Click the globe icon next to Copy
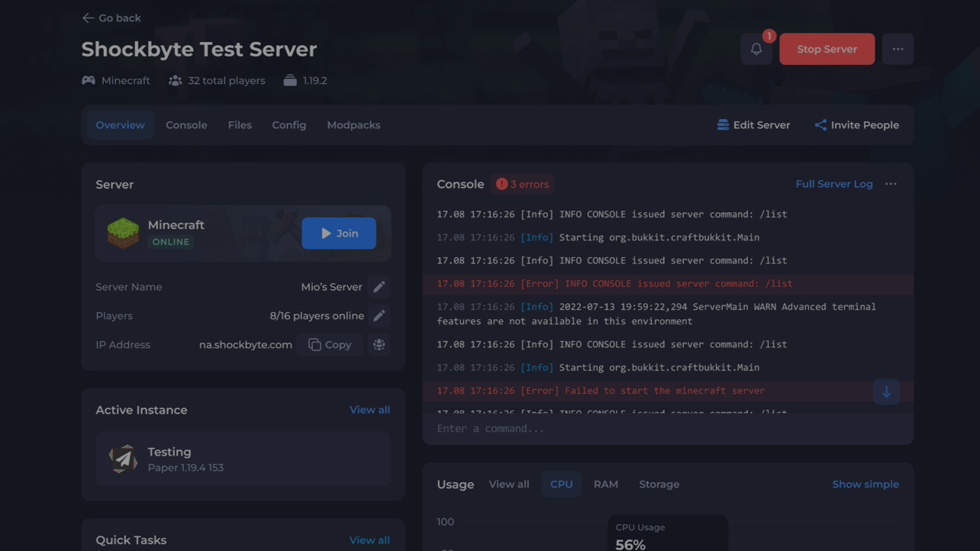The height and width of the screenshot is (551, 980). pos(379,345)
